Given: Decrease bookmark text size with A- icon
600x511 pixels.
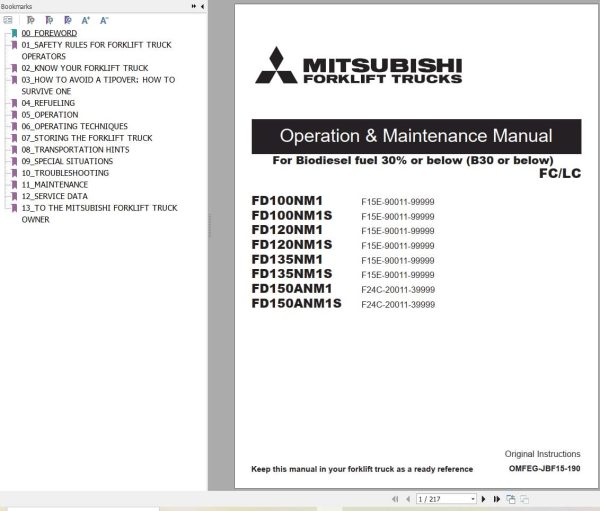Looking at the screenshot, I should [104, 20].
